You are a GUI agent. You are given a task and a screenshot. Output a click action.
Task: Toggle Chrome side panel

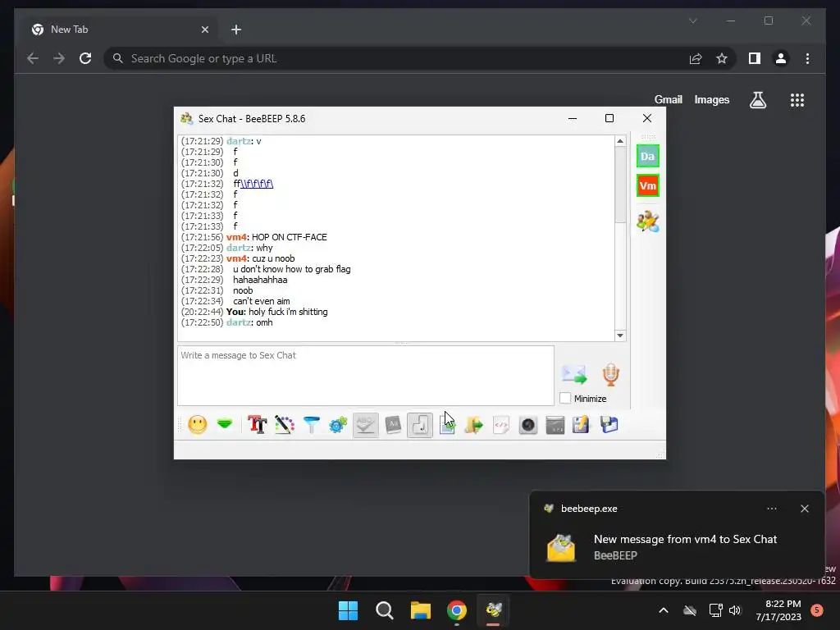click(x=755, y=58)
